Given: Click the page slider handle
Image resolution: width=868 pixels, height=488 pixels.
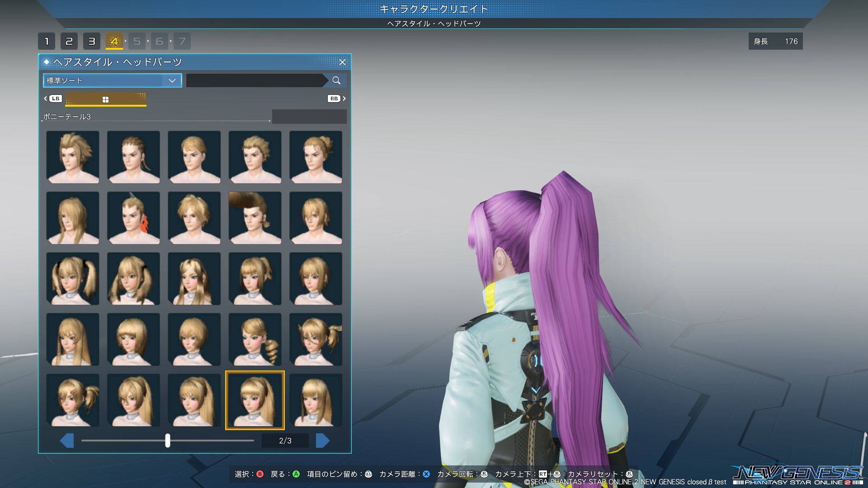Looking at the screenshot, I should 168,441.
